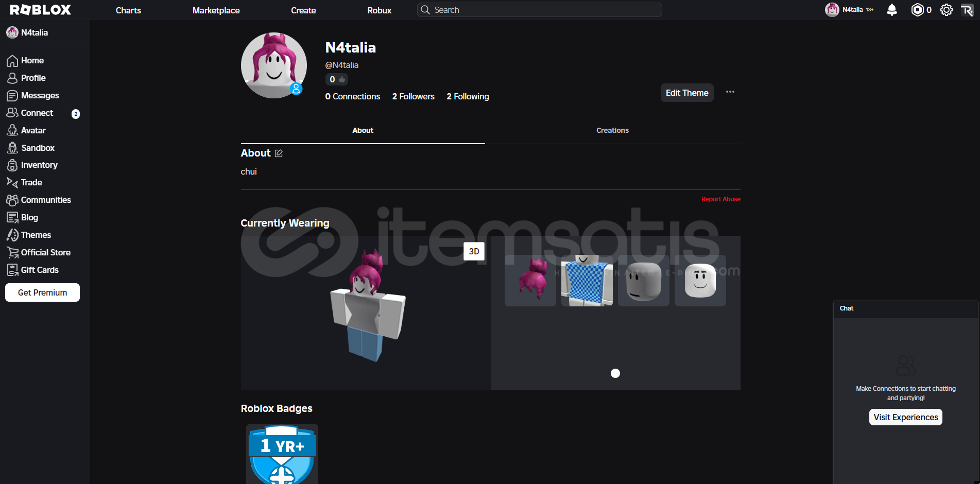980x484 pixels.
Task: Click the Home icon in the sidebar
Action: click(12, 61)
